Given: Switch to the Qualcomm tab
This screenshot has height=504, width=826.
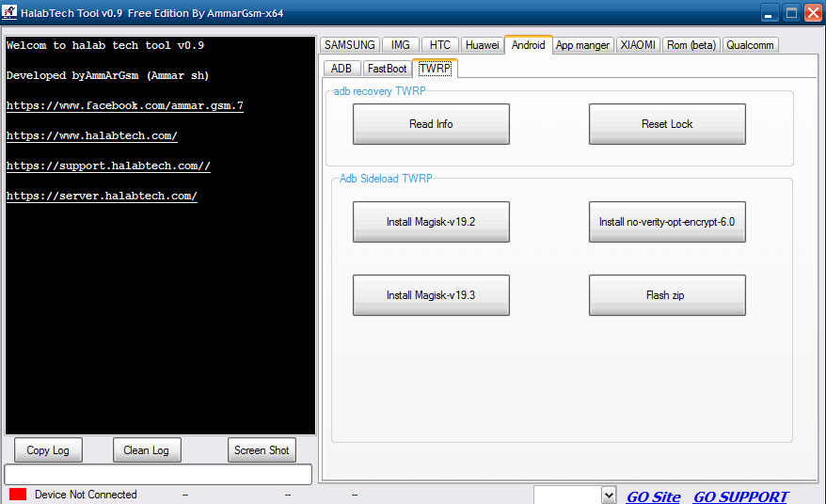Looking at the screenshot, I should tap(750, 45).
